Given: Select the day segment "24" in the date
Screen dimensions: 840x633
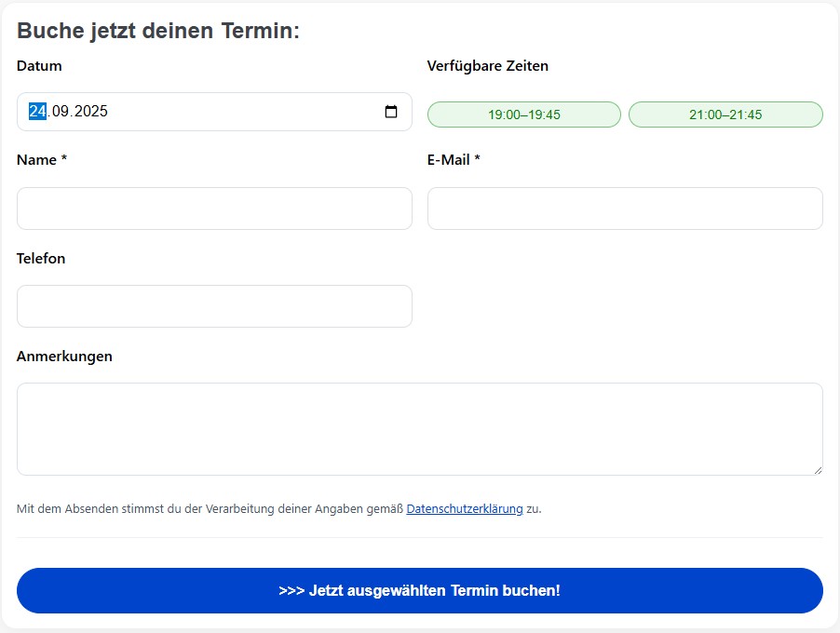Looking at the screenshot, I should click(37, 112).
